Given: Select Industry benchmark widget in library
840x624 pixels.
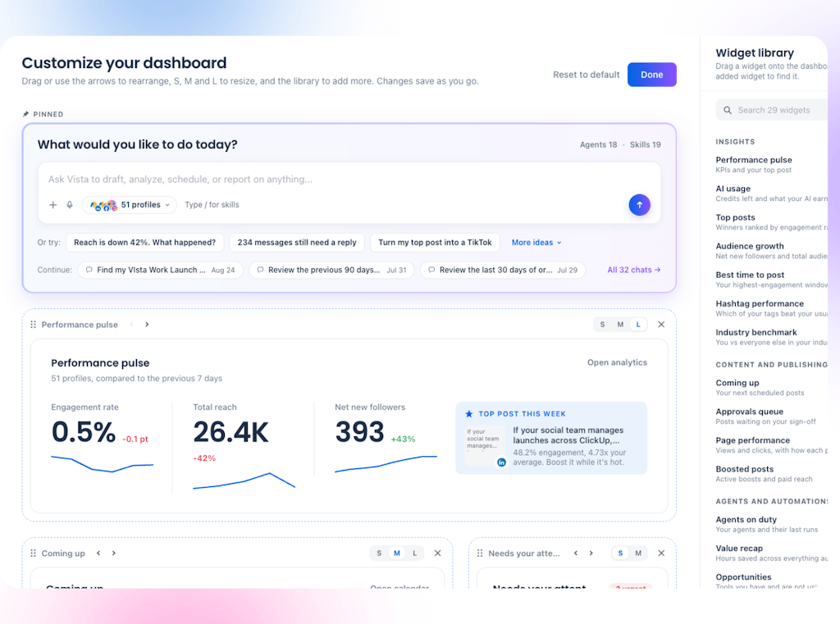Looking at the screenshot, I should pos(771,337).
